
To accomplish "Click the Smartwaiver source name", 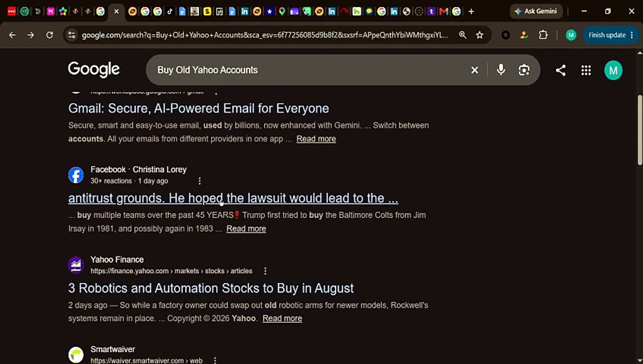I will click(113, 349).
